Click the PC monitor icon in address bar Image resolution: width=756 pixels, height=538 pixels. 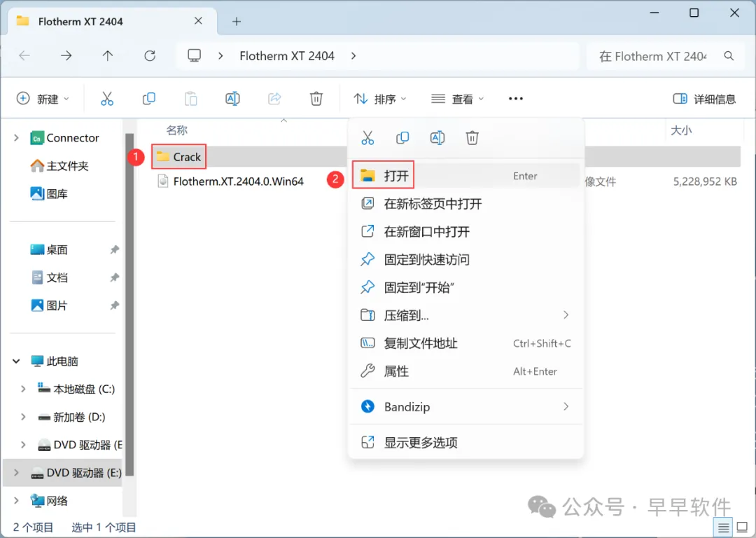(x=195, y=55)
